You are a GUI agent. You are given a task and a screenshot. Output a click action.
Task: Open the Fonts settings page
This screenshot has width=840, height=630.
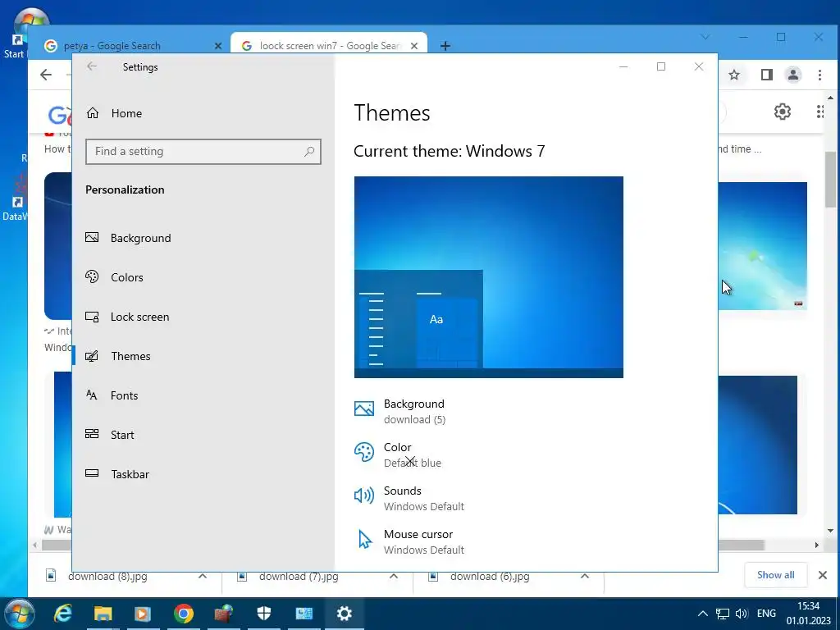pyautogui.click(x=125, y=395)
